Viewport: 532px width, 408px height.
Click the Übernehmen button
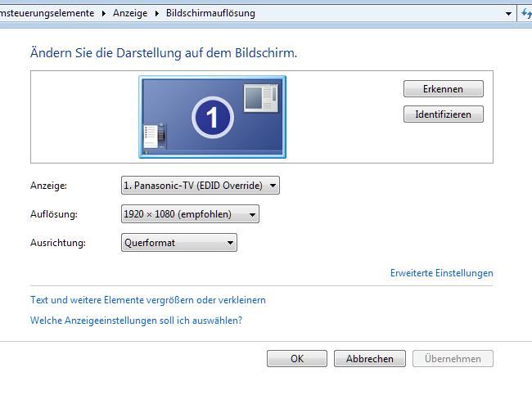(453, 358)
